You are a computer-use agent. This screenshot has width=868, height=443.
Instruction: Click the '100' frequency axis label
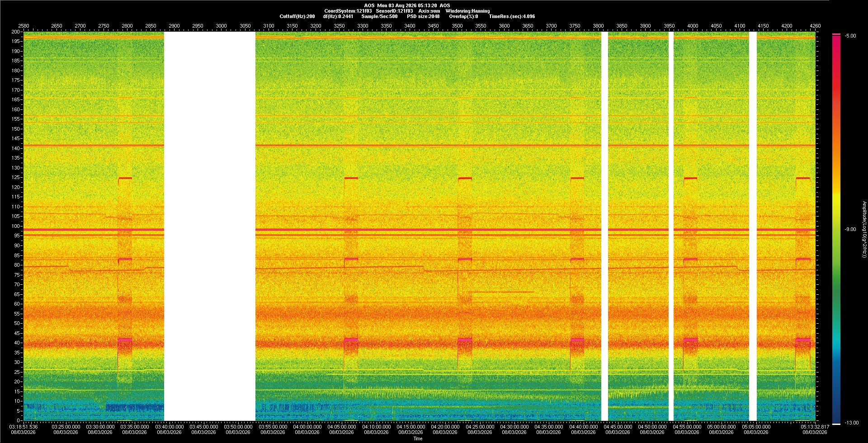point(16,226)
